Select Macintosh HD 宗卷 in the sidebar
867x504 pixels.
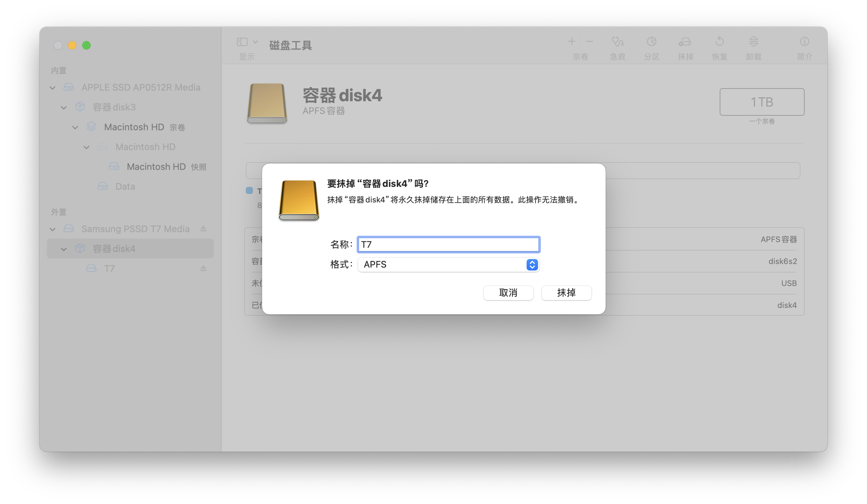tap(134, 127)
